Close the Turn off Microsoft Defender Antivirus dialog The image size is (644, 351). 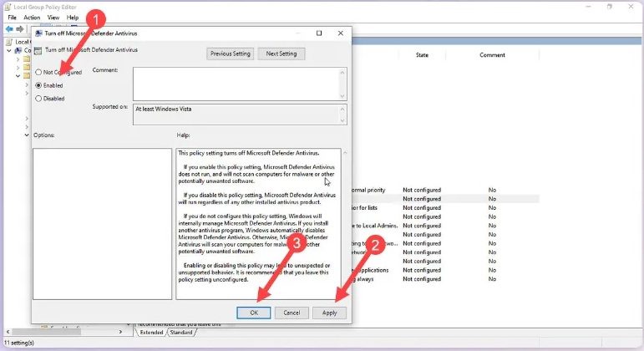[x=341, y=33]
